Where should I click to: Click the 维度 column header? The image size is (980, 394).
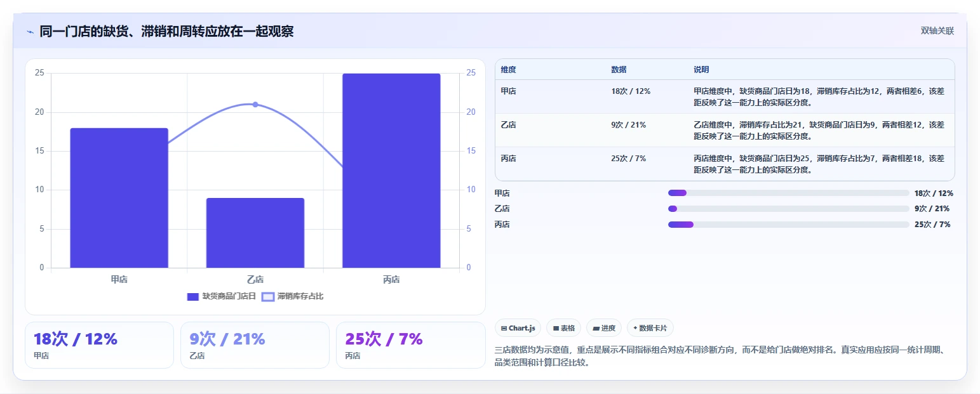508,70
